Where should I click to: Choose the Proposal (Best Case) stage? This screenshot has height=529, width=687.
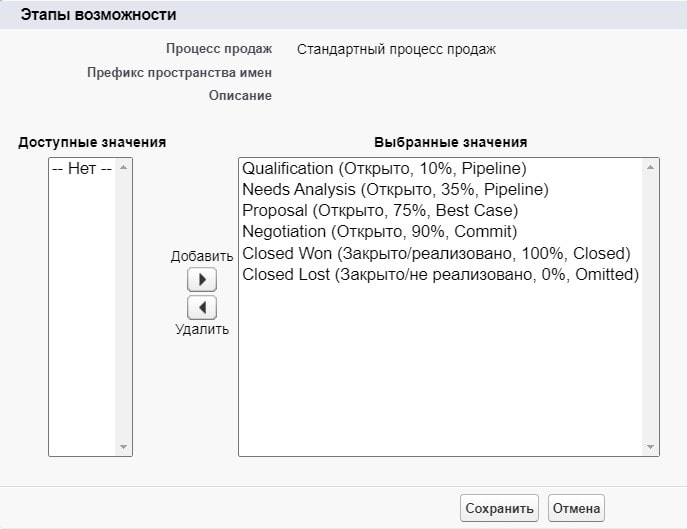(x=380, y=211)
